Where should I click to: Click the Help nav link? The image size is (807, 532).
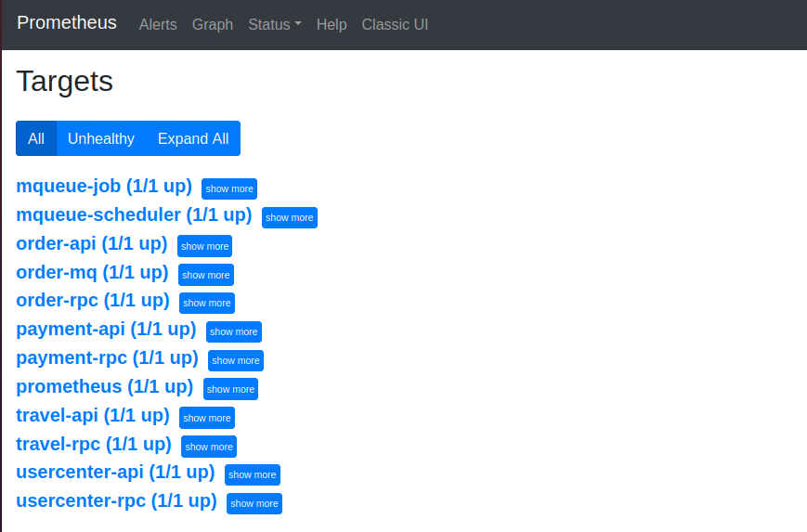coord(332,24)
